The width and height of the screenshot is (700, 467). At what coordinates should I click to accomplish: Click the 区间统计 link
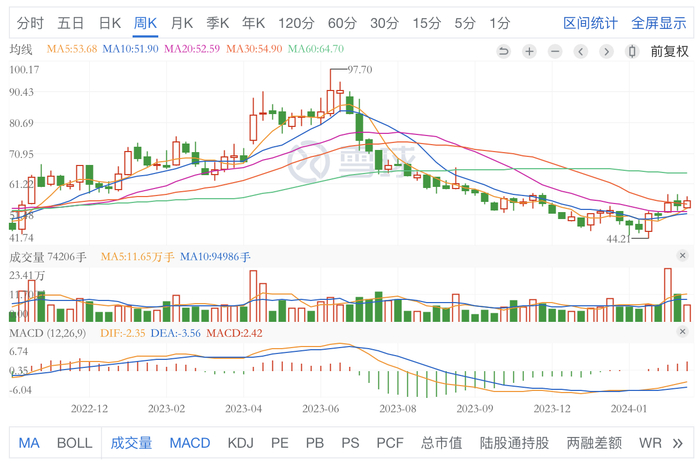590,22
